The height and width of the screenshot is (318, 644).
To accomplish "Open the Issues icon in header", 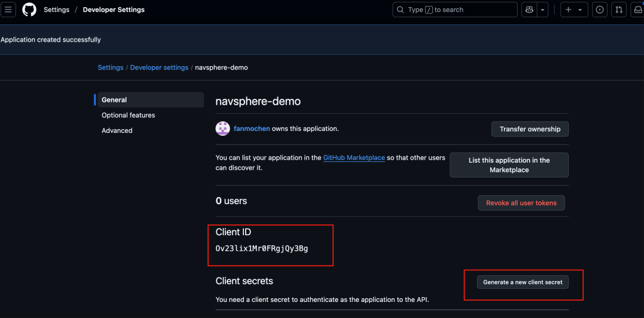I will [600, 10].
